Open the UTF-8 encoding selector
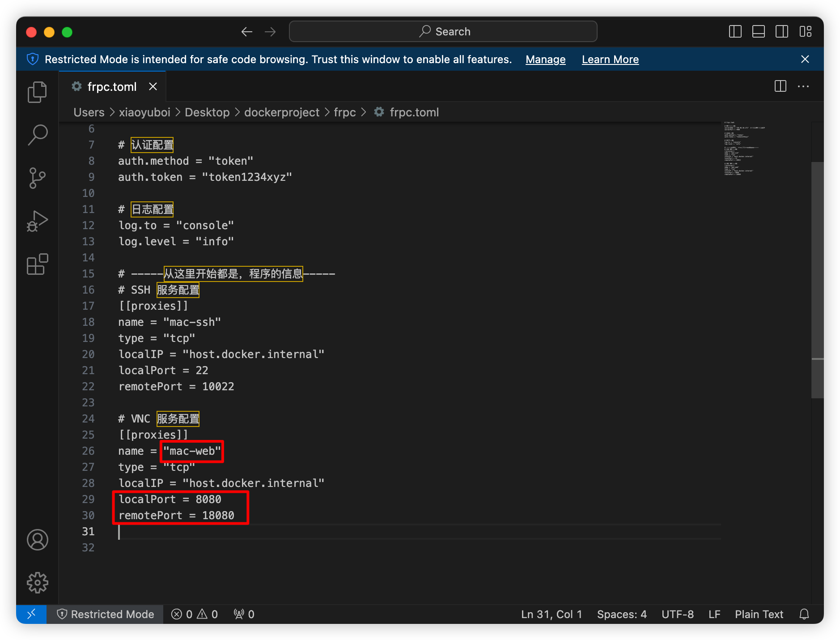This screenshot has width=840, height=640. 678,614
